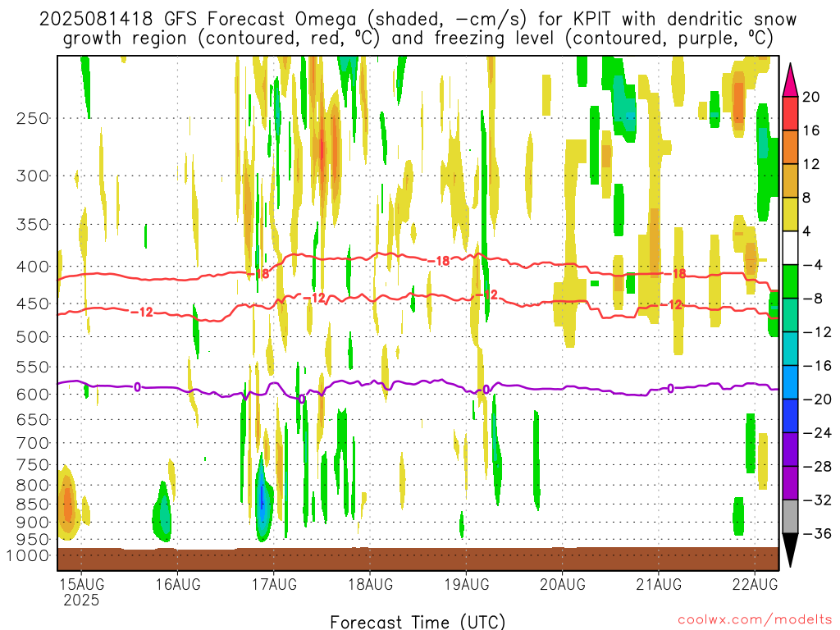
Task: Click the Forecast Time (UTC) axis title
Action: coord(418,622)
